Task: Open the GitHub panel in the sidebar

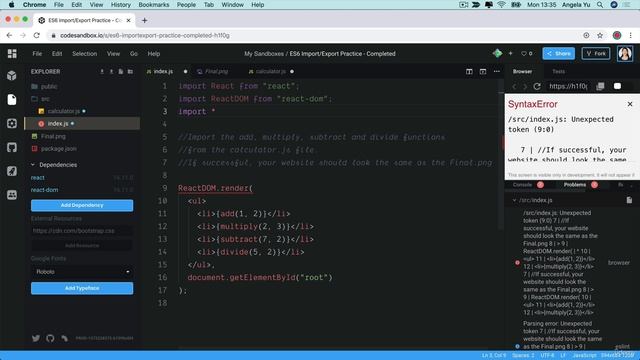Action: (x=12, y=147)
